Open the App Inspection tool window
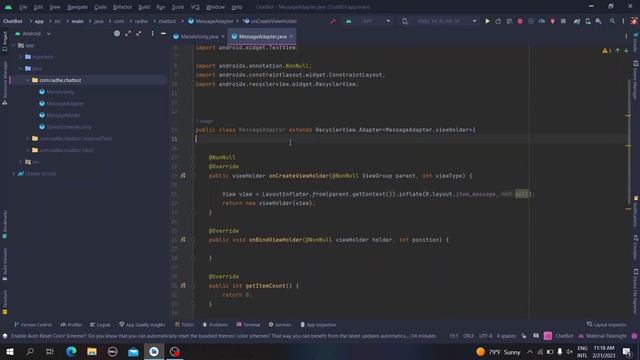This screenshot has width=640, height=360. [x=318, y=324]
